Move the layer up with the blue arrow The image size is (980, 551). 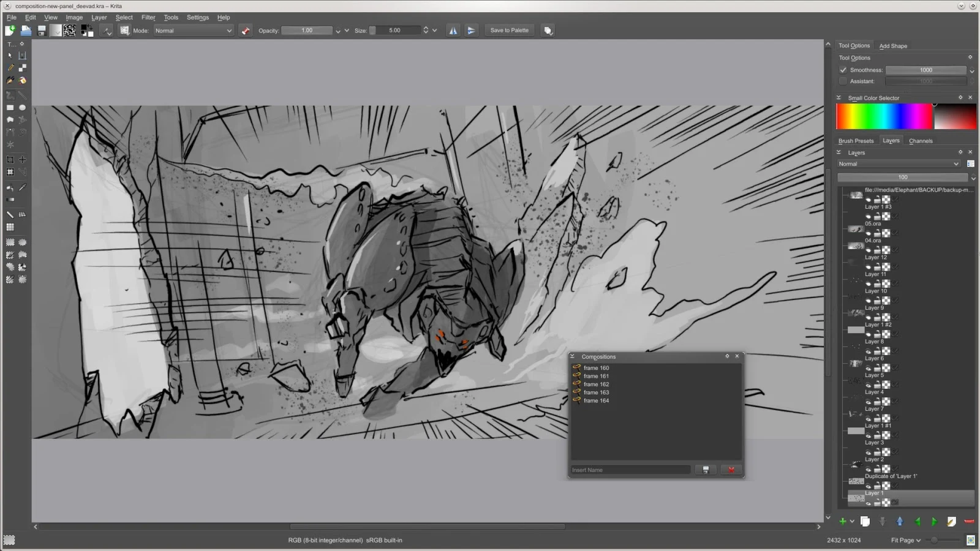pos(900,521)
